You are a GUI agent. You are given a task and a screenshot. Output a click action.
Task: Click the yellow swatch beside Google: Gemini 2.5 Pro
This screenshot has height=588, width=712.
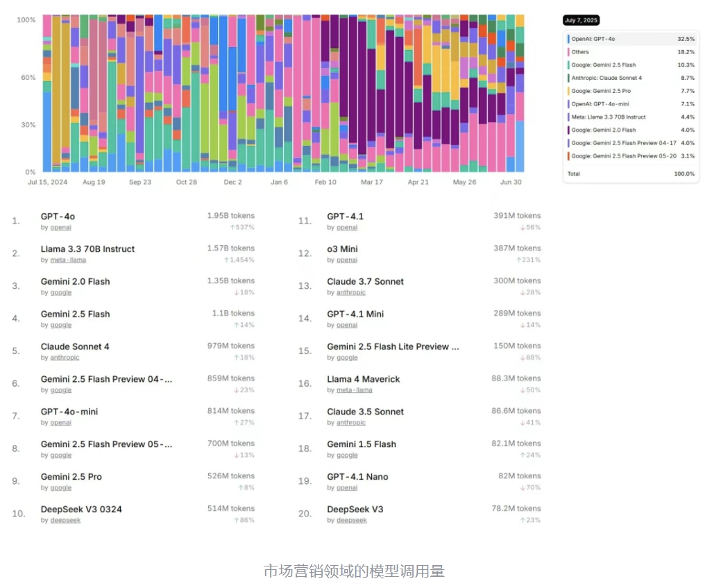pos(568,91)
